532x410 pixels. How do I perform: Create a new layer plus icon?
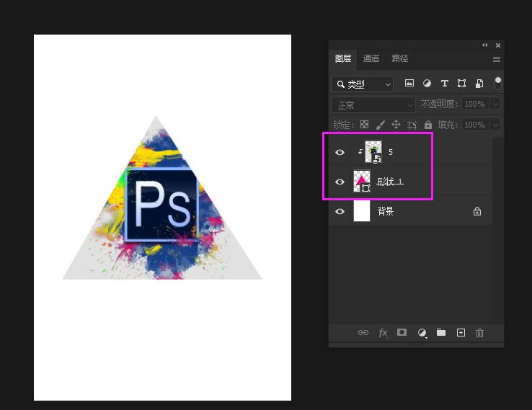[461, 333]
